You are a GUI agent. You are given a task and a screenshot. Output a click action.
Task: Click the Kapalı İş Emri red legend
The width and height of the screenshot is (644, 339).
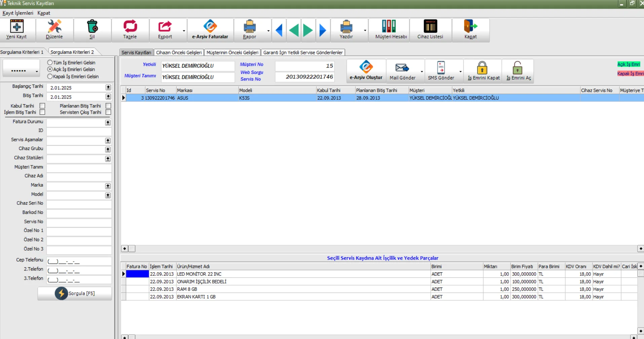pos(630,73)
